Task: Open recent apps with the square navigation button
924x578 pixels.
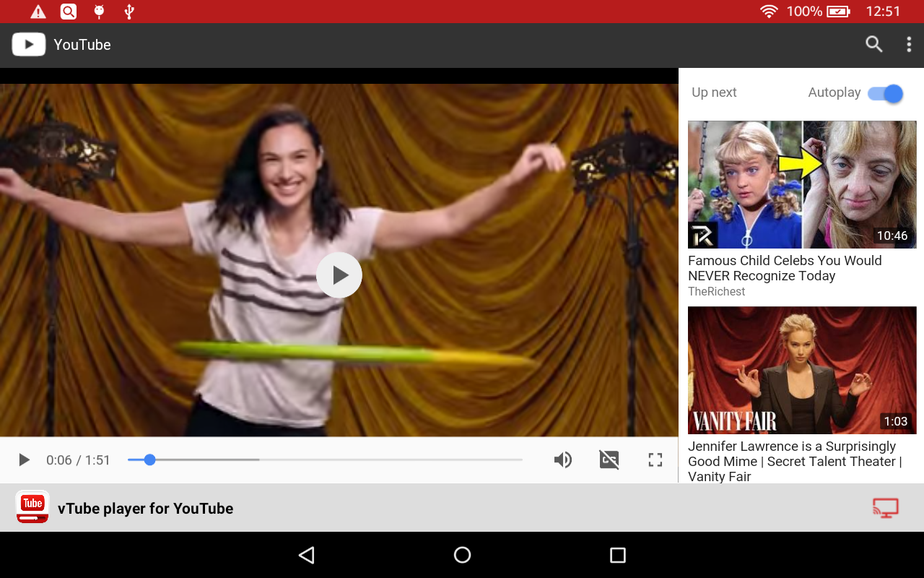Action: coord(618,555)
